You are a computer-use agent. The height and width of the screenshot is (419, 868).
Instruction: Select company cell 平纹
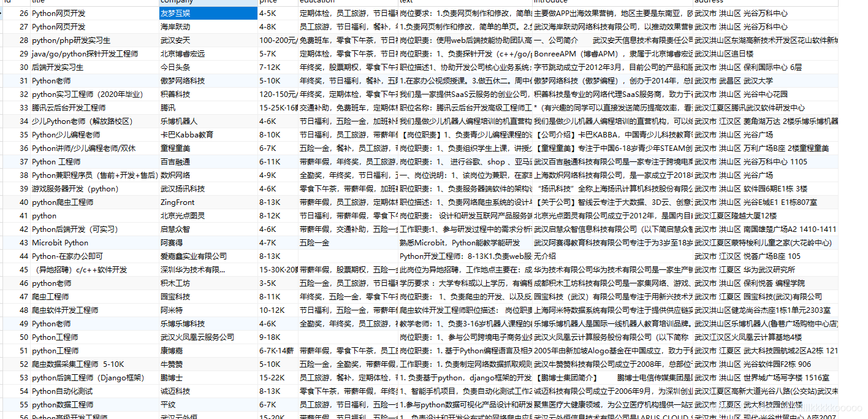click(208, 404)
